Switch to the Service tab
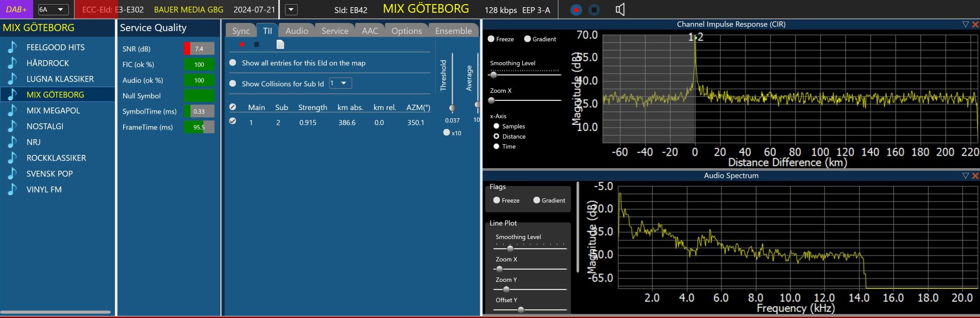The image size is (980, 318). 335,31
